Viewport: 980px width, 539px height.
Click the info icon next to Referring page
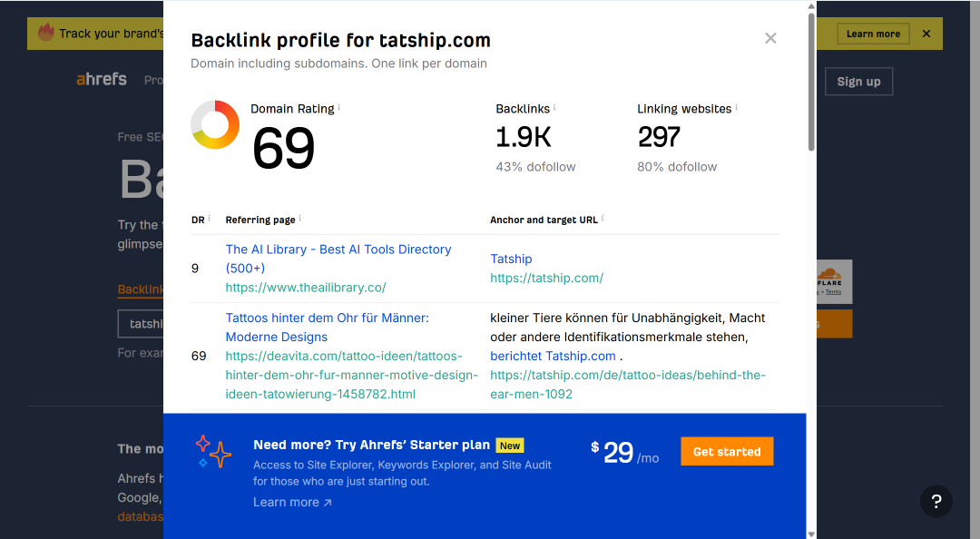tap(300, 218)
